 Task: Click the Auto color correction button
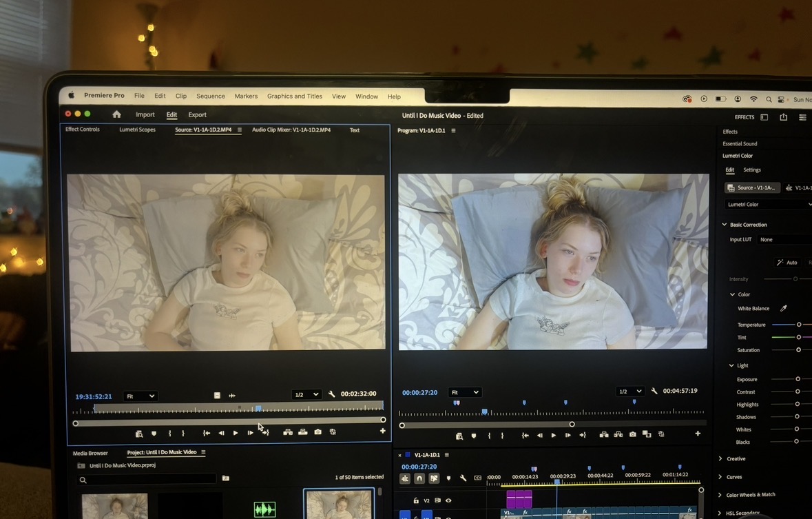pyautogui.click(x=787, y=263)
